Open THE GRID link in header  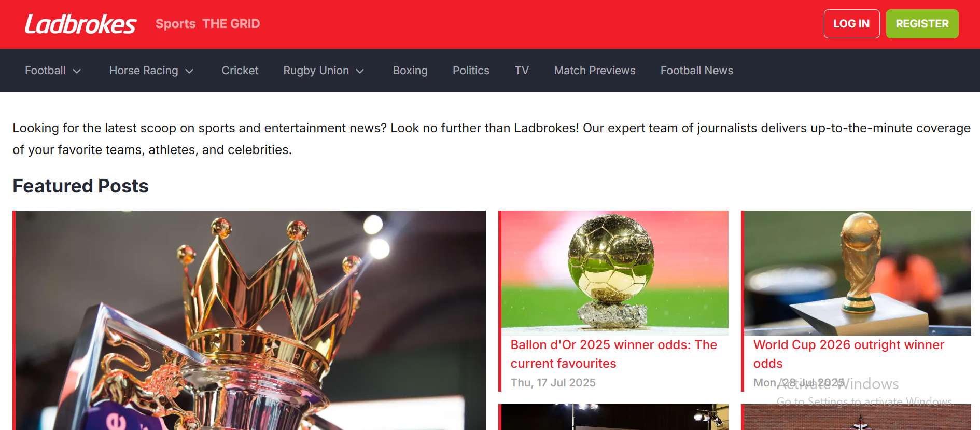coord(231,24)
